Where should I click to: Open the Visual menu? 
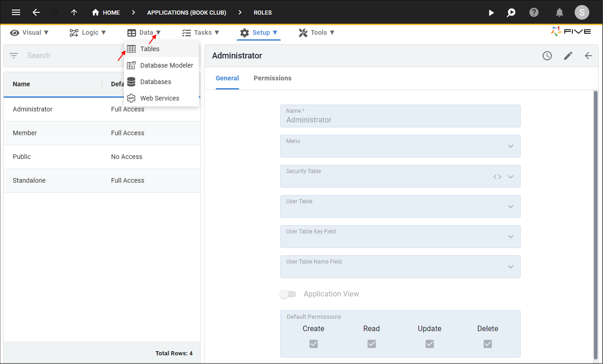(x=29, y=32)
